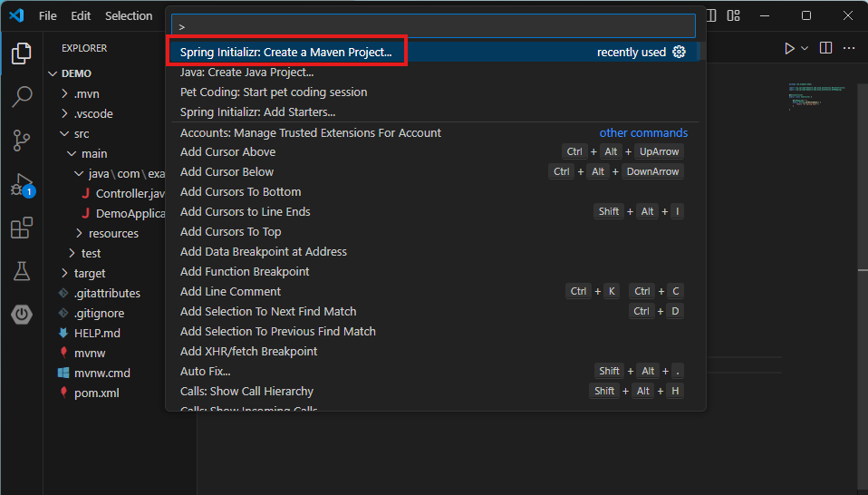Open the Explorer view in activity bar
Screen dimensions: 868x495
point(22,53)
